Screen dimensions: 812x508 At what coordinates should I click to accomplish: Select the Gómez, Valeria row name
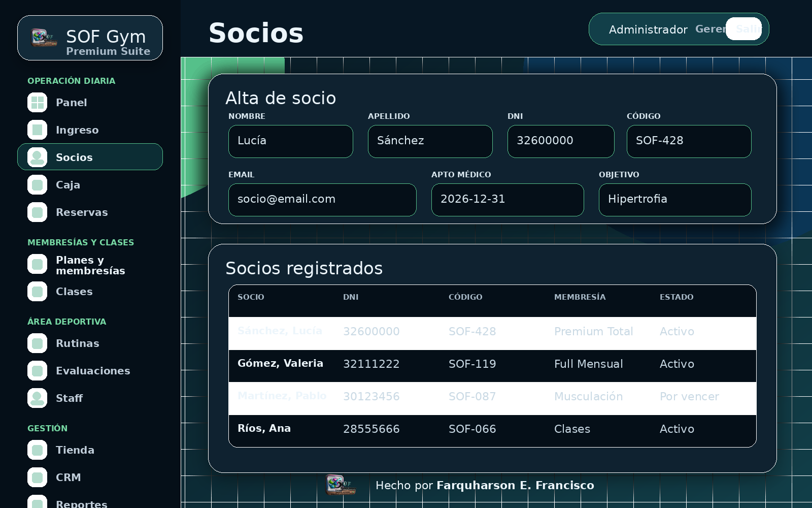coord(280,363)
